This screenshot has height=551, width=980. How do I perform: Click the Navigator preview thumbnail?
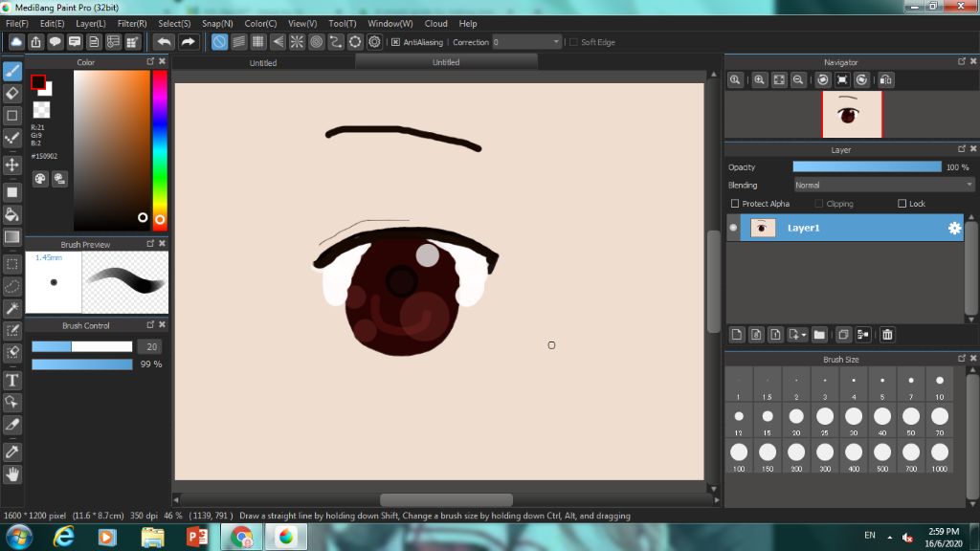852,115
